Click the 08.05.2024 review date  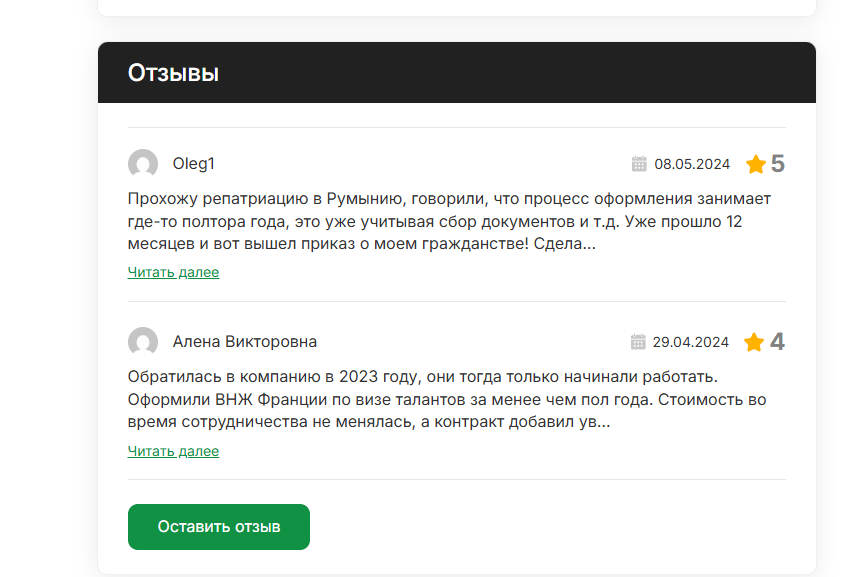tap(692, 164)
